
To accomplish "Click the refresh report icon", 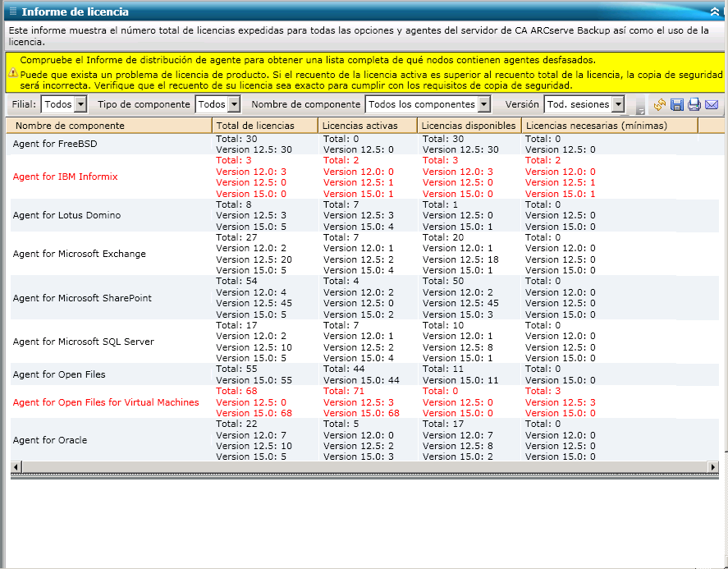I will (660, 105).
